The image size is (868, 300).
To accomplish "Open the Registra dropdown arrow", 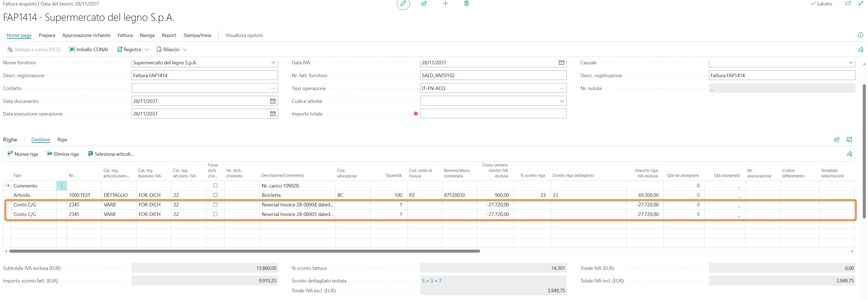I will pos(147,50).
